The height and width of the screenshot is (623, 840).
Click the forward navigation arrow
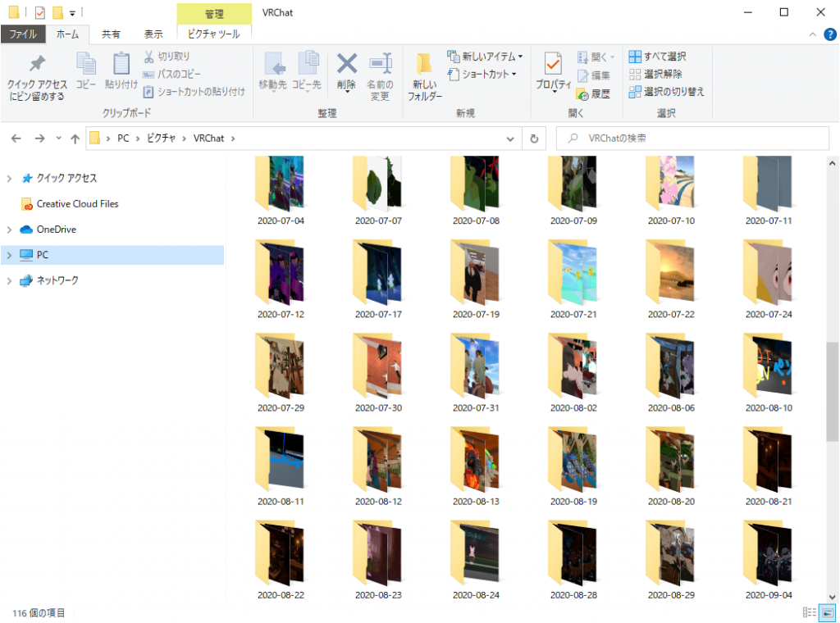coord(39,139)
